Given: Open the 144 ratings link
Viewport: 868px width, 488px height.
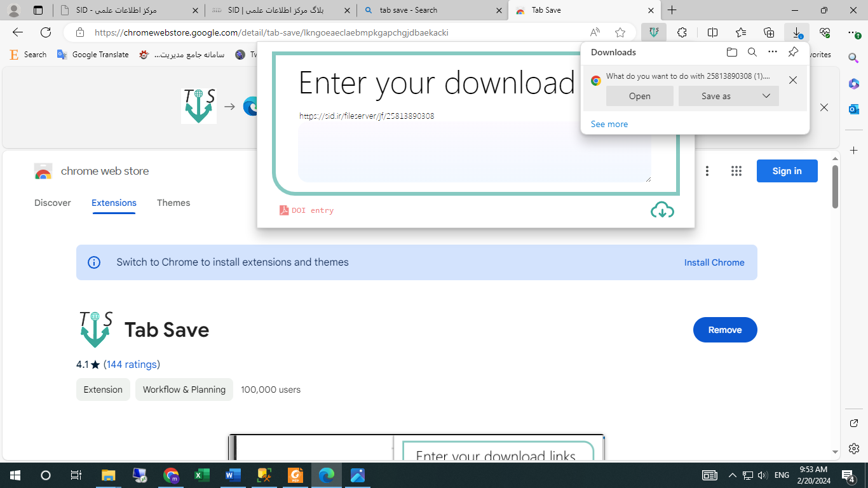Looking at the screenshot, I should coord(132,364).
